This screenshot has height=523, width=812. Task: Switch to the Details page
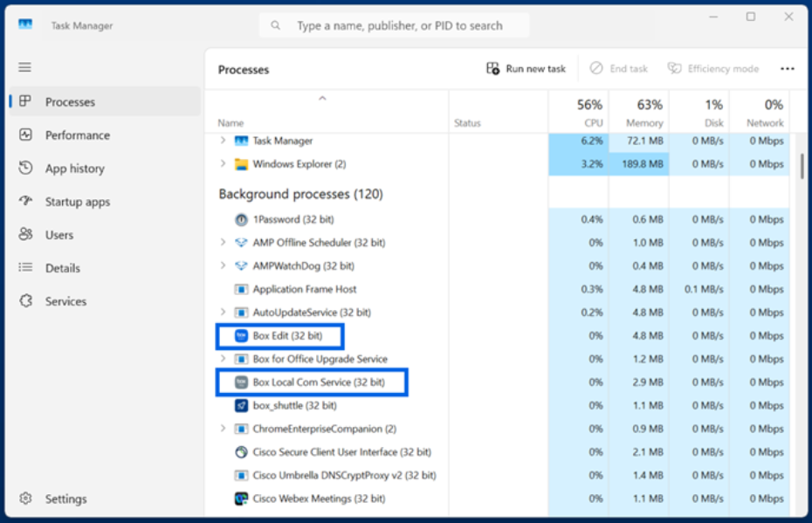pyautogui.click(x=105, y=268)
